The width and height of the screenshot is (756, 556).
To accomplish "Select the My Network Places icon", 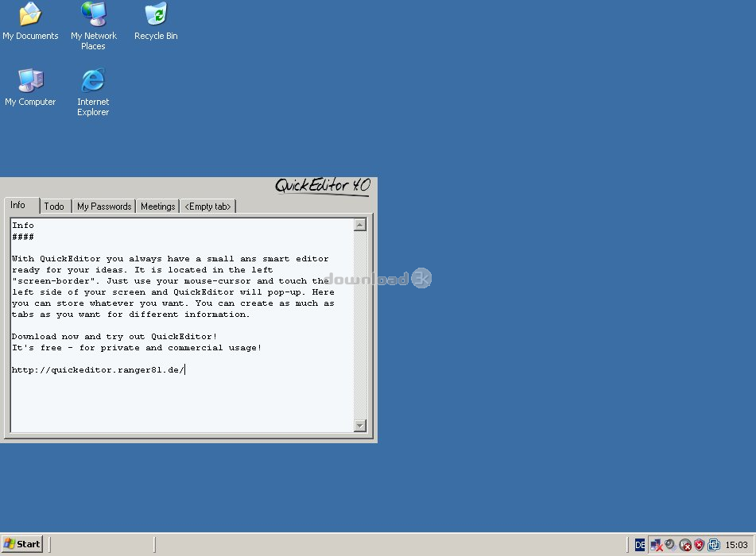I will pos(93,26).
